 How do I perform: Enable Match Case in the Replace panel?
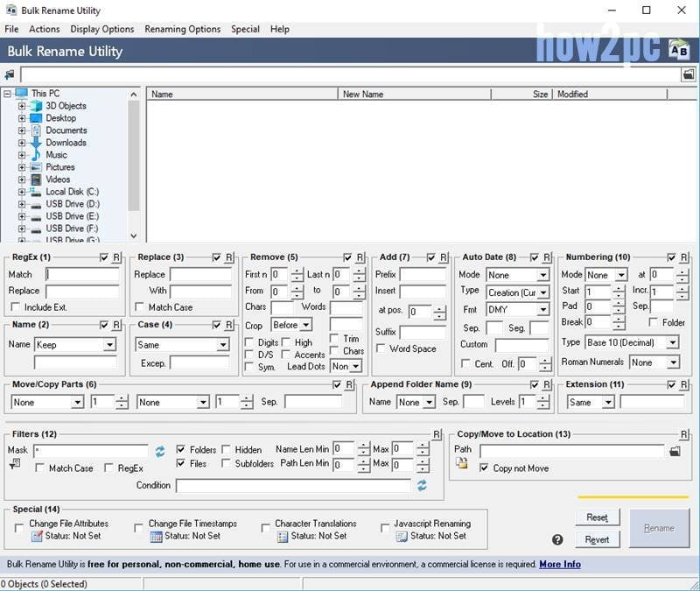tap(139, 307)
